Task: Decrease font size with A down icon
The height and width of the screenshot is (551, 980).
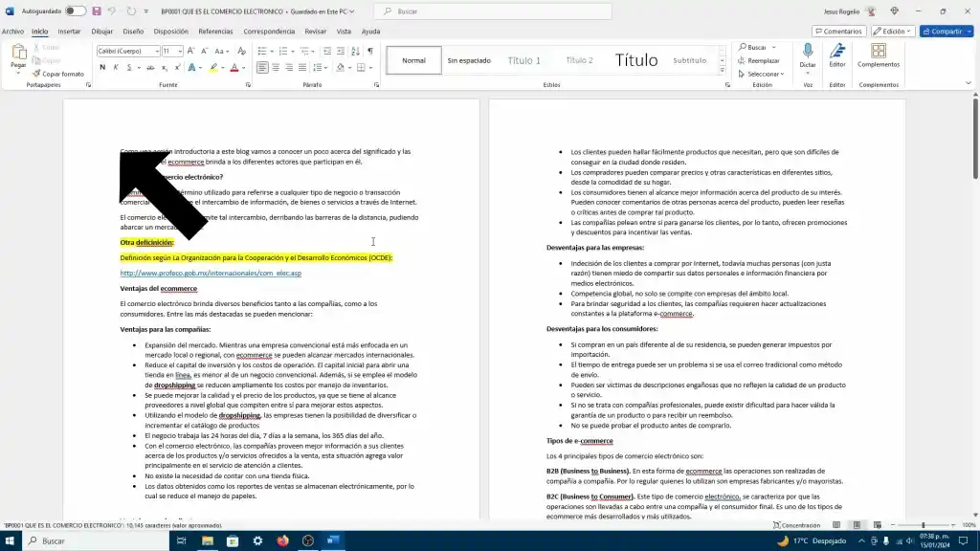Action: pos(205,52)
